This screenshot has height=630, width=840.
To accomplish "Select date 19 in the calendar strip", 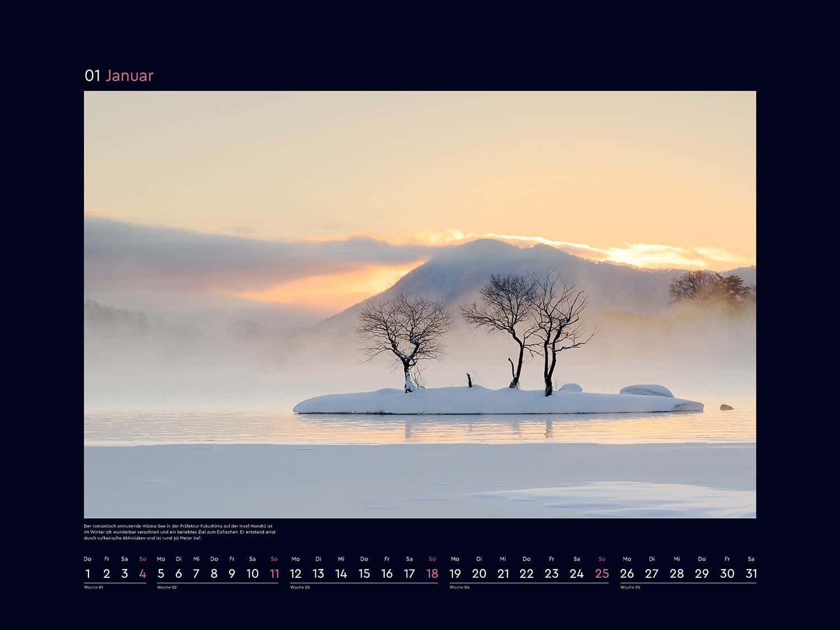I will [x=455, y=573].
